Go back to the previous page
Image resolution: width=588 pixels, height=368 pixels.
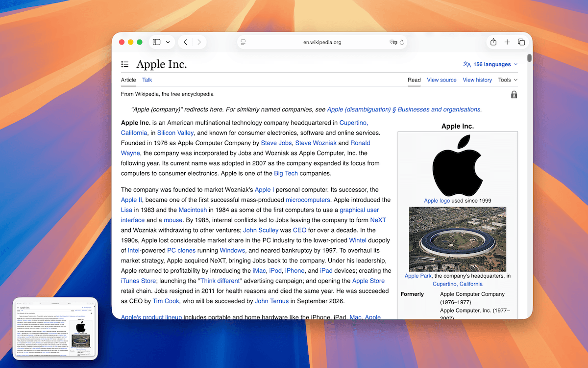click(185, 42)
